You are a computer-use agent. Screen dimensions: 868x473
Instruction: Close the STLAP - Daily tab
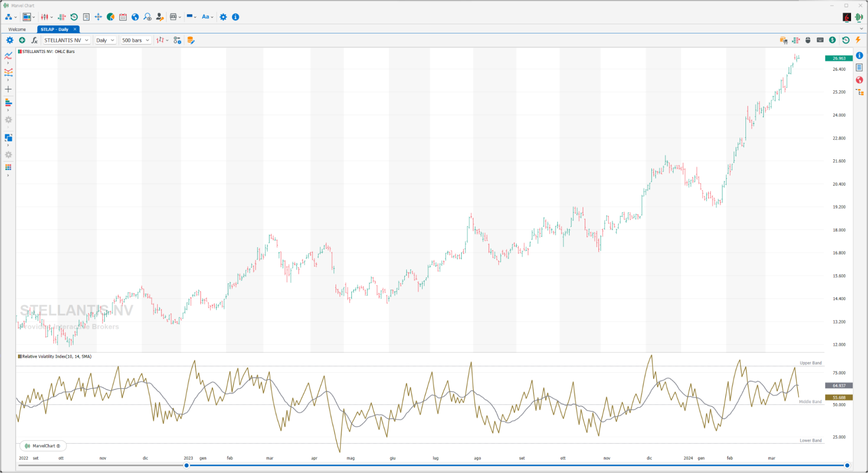[x=75, y=29]
